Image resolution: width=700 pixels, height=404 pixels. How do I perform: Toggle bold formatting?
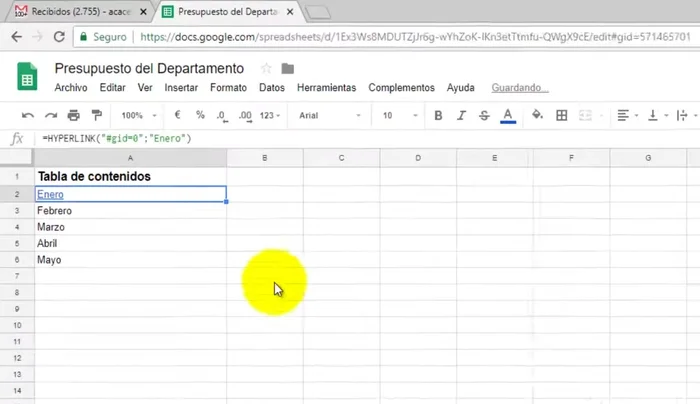pos(438,115)
